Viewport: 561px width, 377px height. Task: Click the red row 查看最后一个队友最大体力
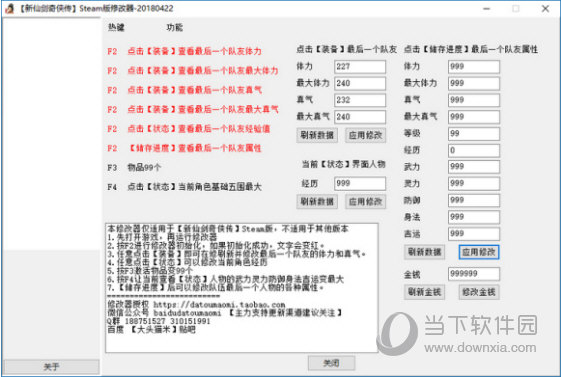click(192, 70)
